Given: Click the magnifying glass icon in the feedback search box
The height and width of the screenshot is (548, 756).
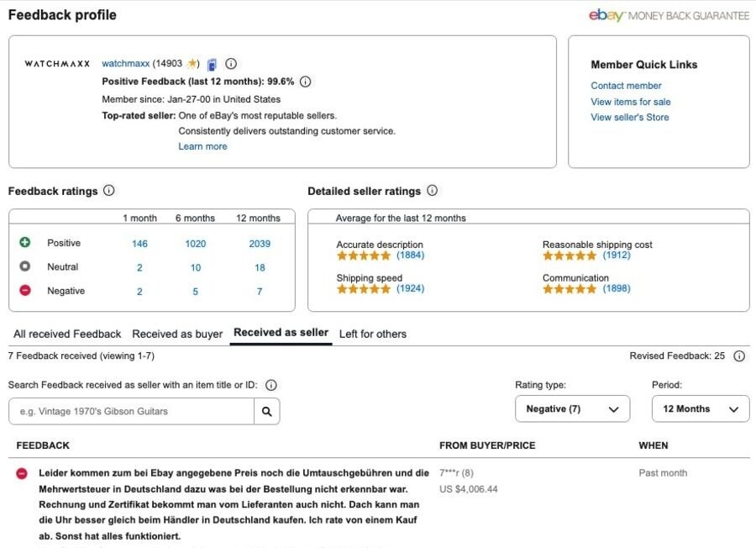Looking at the screenshot, I should click(x=269, y=411).
